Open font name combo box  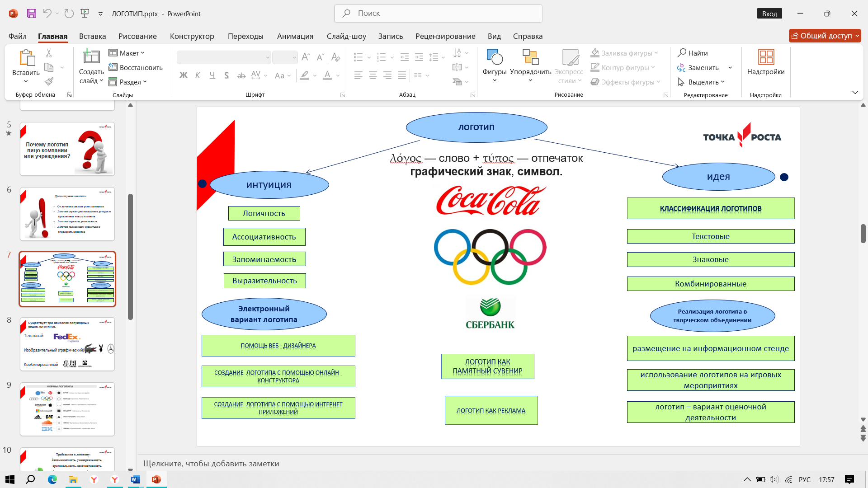tap(224, 57)
